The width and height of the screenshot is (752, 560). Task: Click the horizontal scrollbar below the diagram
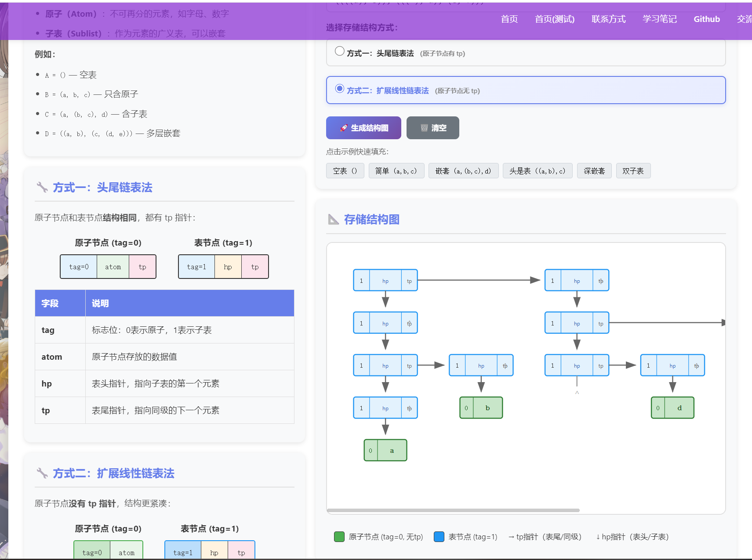(453, 510)
